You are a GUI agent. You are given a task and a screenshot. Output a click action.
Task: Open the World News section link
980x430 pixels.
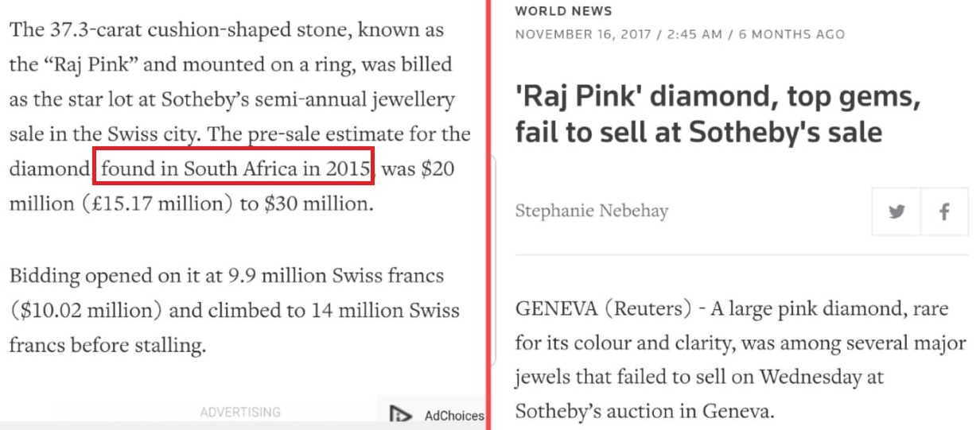[x=564, y=11]
